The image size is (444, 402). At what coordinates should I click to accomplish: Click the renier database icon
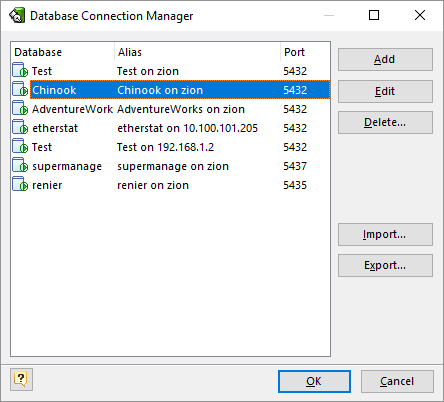click(x=20, y=184)
